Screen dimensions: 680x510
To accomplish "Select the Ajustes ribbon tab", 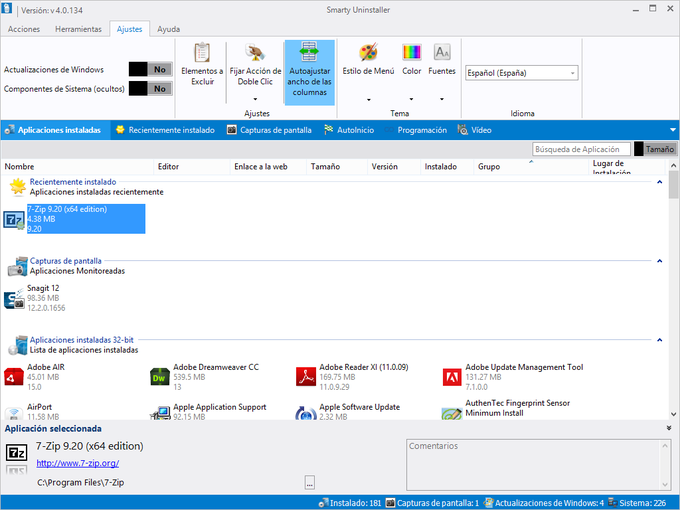I will (129, 29).
